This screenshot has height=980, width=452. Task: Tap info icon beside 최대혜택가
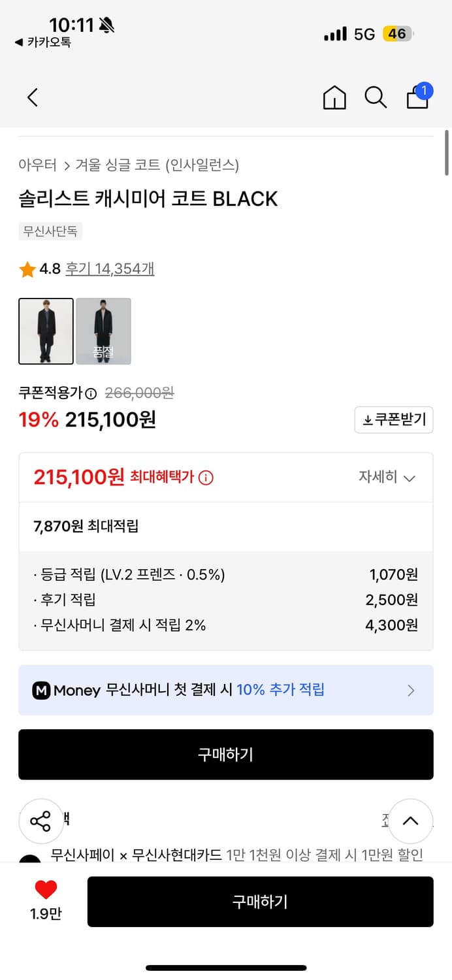[x=206, y=478]
